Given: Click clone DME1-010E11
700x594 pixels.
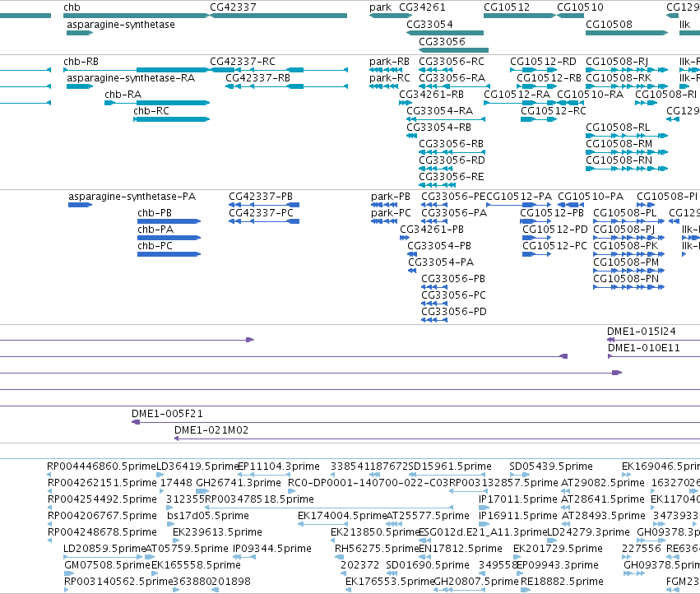Looking at the screenshot, I should 654,356.
